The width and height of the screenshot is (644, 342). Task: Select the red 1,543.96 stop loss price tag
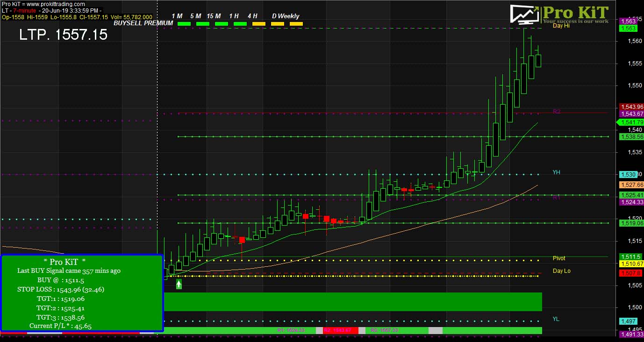click(631, 107)
